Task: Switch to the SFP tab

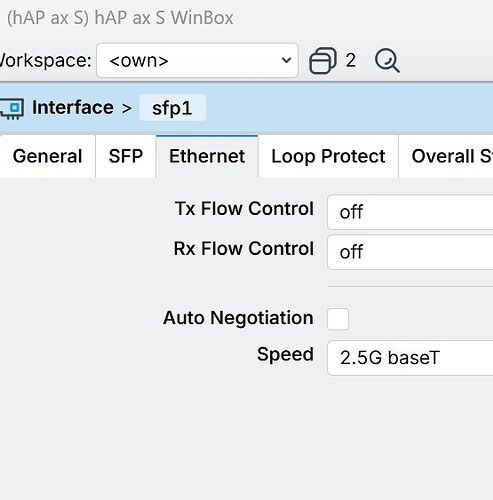Action: [x=126, y=156]
